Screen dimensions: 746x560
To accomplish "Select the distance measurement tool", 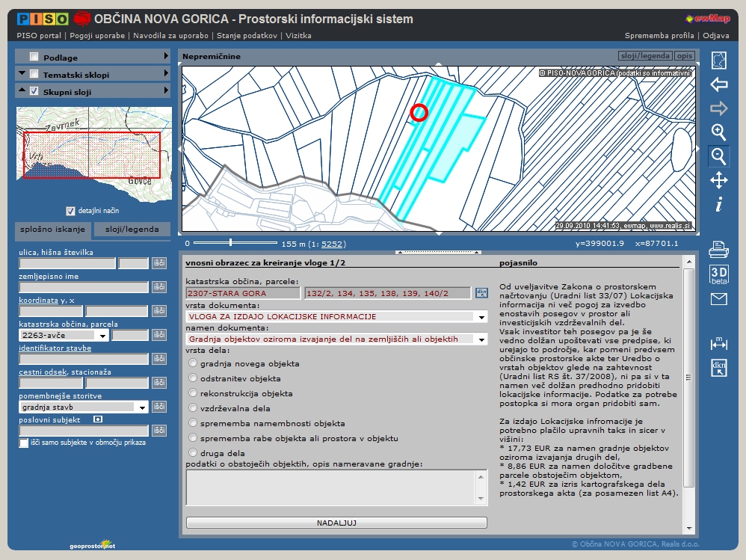I will pyautogui.click(x=718, y=343).
